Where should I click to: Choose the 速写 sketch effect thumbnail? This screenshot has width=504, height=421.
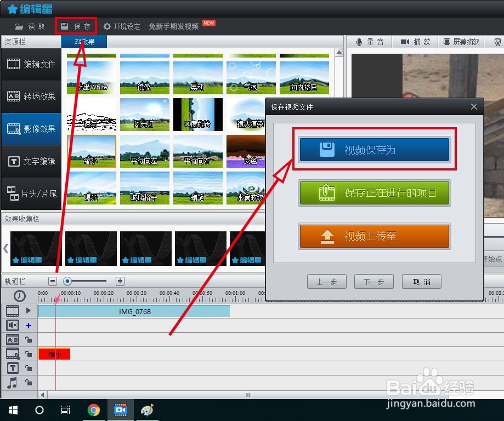(92, 115)
